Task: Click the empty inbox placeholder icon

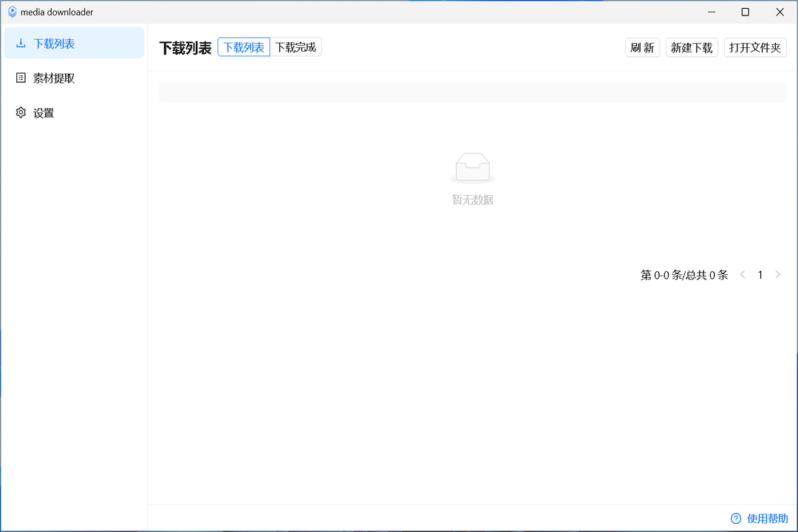Action: 473,168
